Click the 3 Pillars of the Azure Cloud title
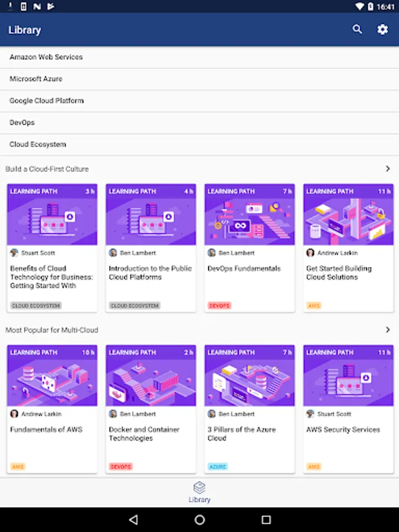 coord(242,434)
